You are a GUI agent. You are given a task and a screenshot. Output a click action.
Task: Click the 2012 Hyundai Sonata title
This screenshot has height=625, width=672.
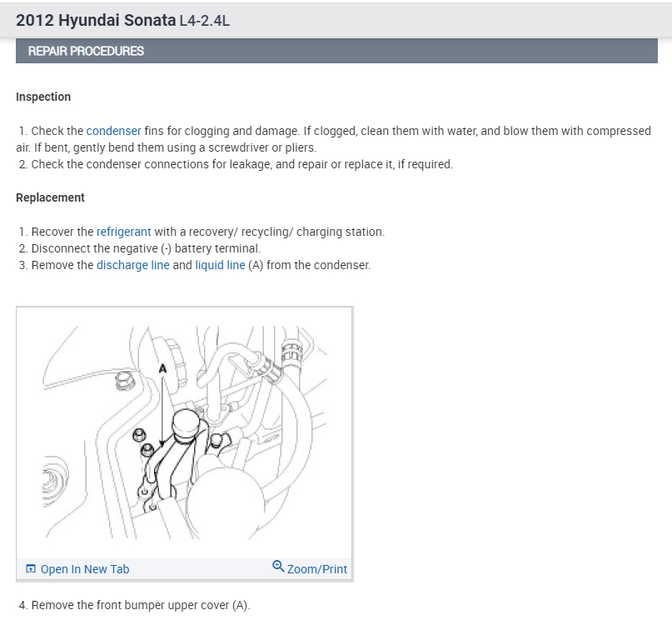(x=95, y=20)
